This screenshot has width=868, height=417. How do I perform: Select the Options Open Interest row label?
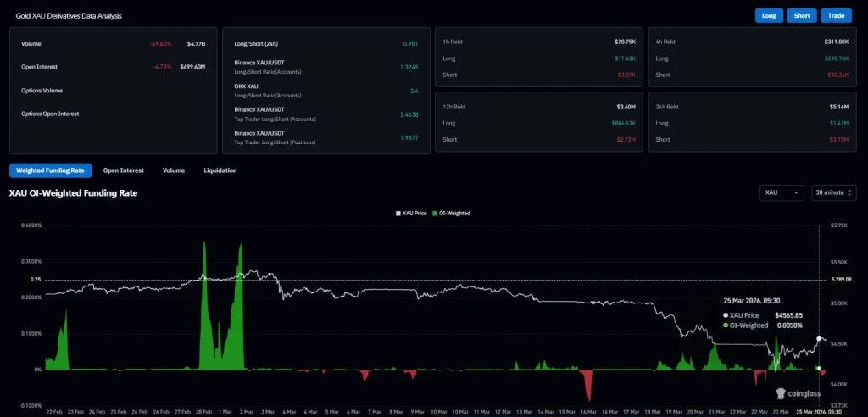point(50,114)
